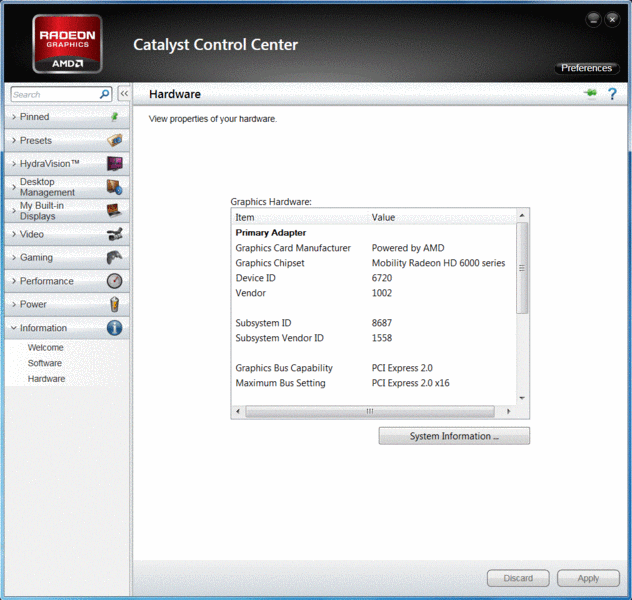Select the Graphics Chipset row
Viewport: 632px width, 600px height.
tap(374, 263)
